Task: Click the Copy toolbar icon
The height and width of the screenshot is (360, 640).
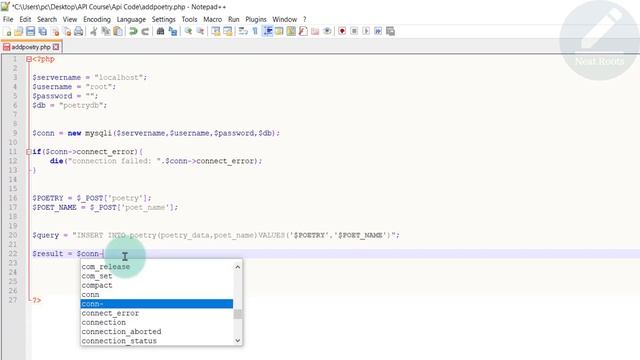Action: pyautogui.click(x=106, y=31)
